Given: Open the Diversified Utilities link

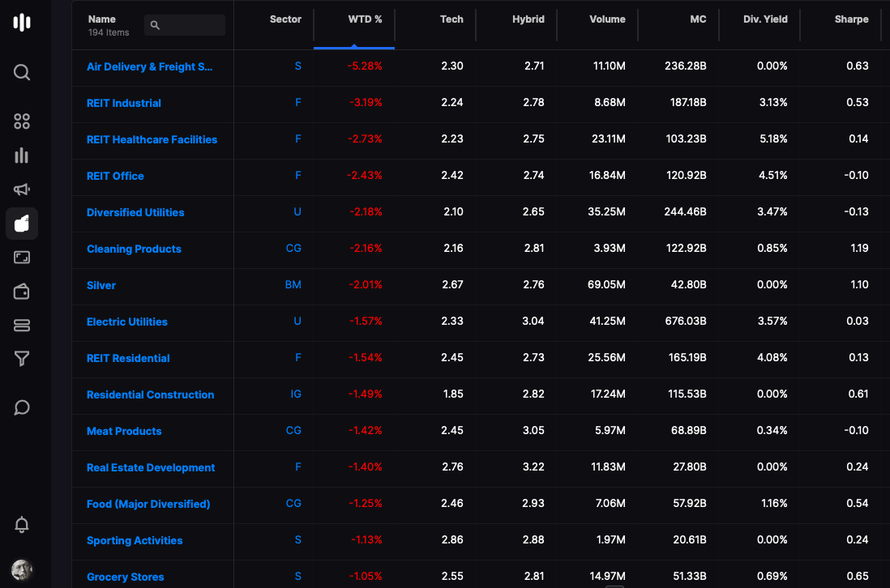Looking at the screenshot, I should pos(135,213).
